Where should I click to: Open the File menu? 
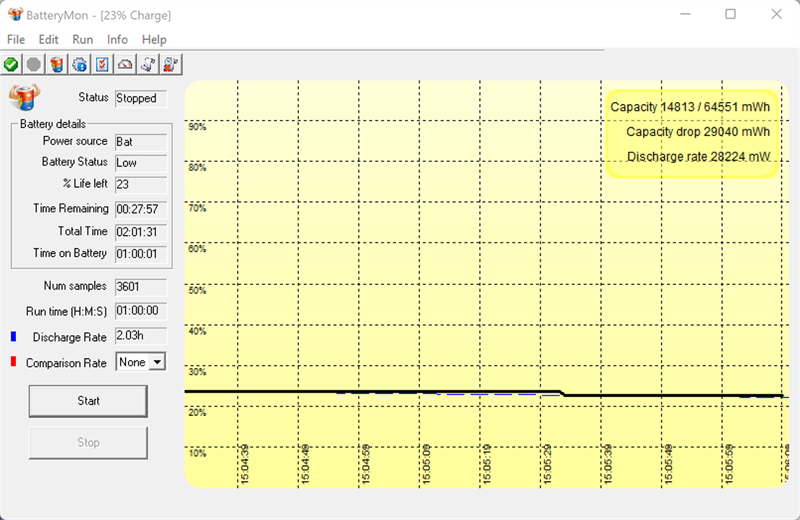[16, 39]
